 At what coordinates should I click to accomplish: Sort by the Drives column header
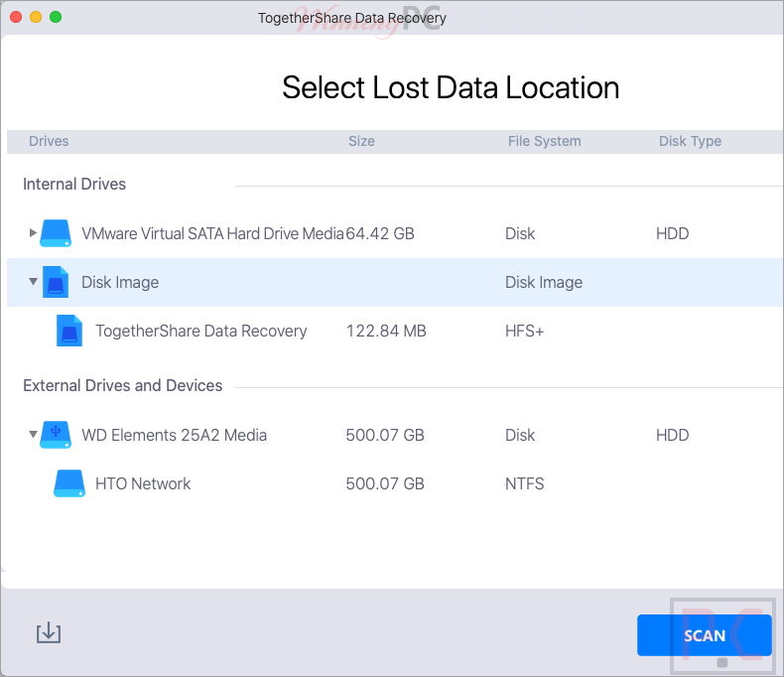tap(49, 141)
